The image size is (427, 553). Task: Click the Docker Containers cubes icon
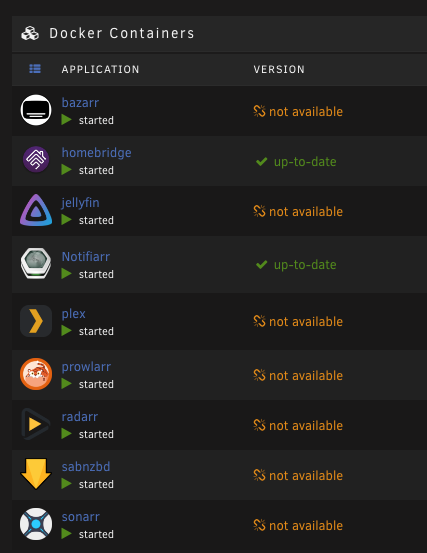(30, 34)
